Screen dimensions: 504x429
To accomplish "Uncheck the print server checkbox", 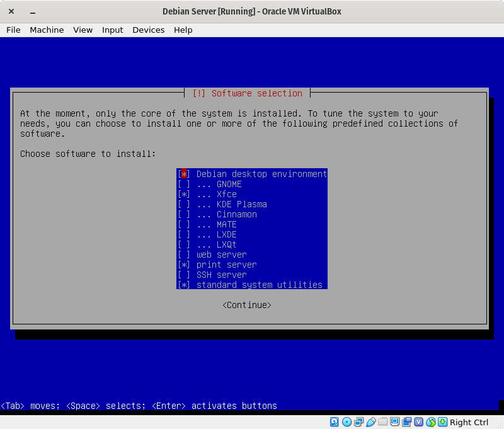I will pyautogui.click(x=184, y=265).
